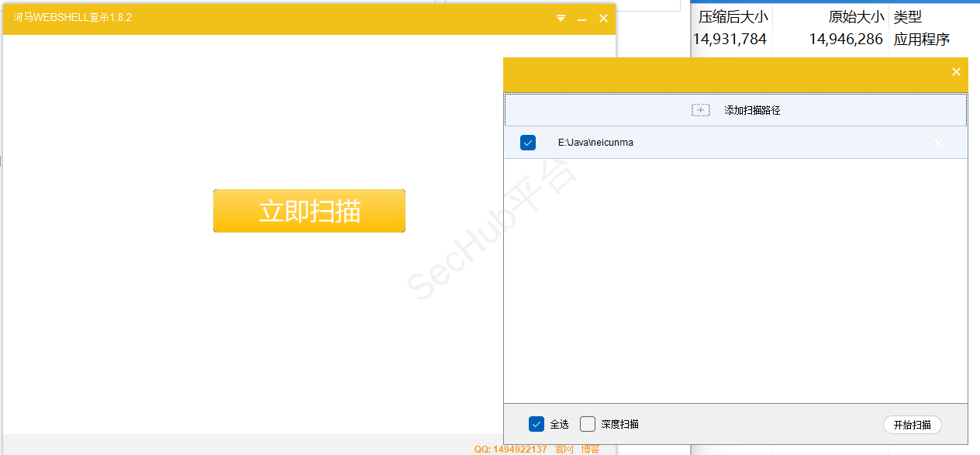Select the 应用程序 file row in archive list
Screen dimensions: 980x455
click(921, 40)
